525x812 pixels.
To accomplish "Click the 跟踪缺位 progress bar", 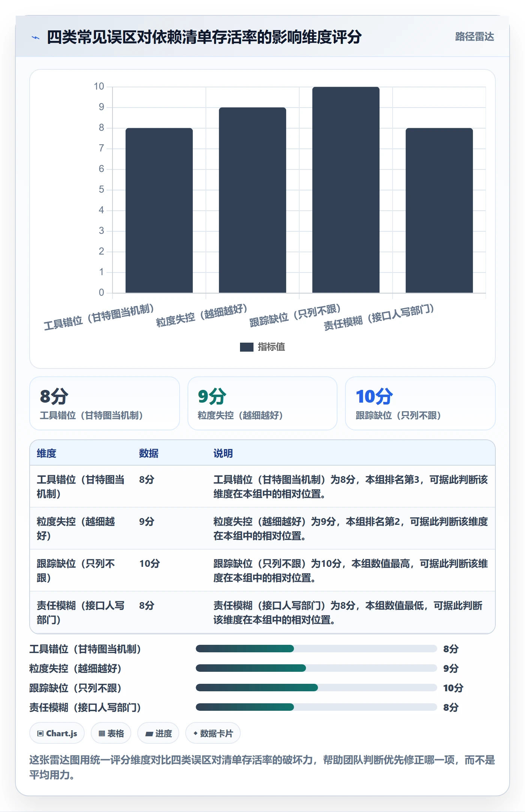I will tap(316, 688).
